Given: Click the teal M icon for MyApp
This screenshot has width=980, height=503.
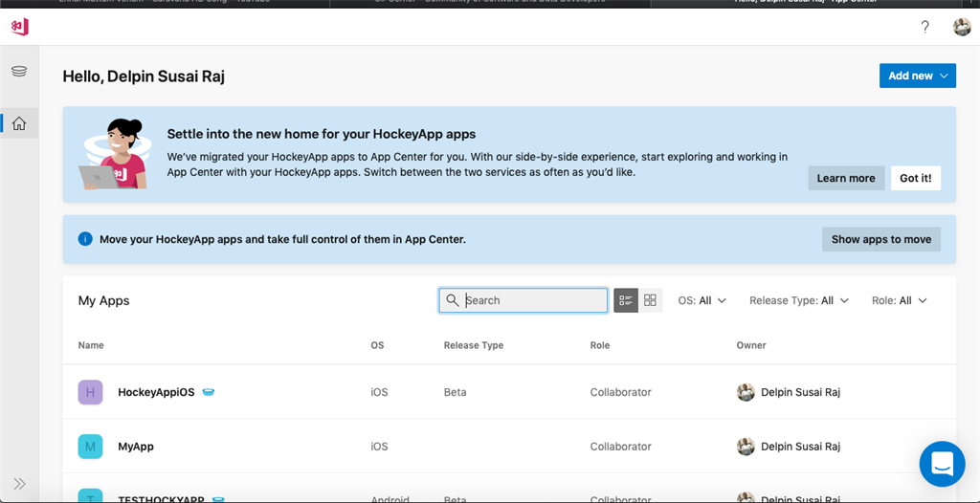Looking at the screenshot, I should click(x=90, y=447).
